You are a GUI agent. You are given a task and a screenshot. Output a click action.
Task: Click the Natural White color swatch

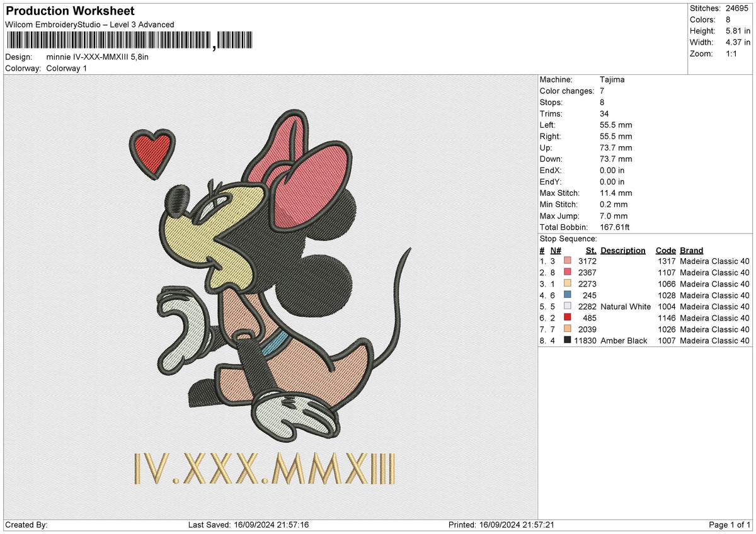pos(568,307)
